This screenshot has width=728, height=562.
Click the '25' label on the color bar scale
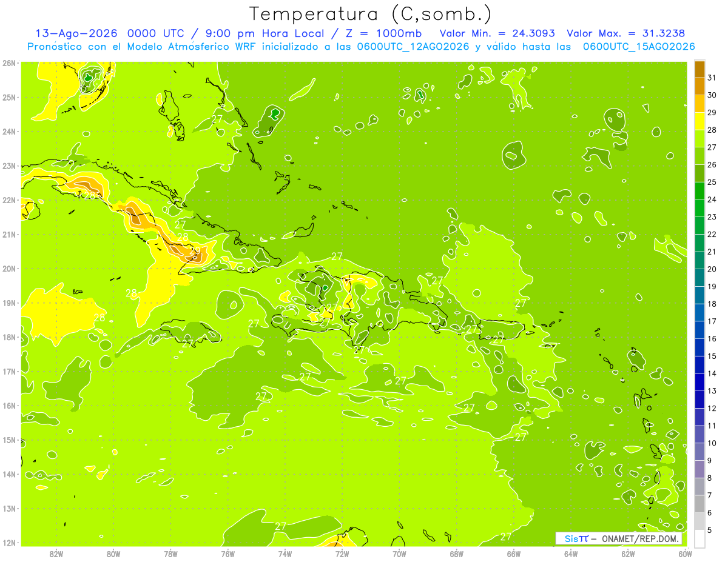pos(712,182)
